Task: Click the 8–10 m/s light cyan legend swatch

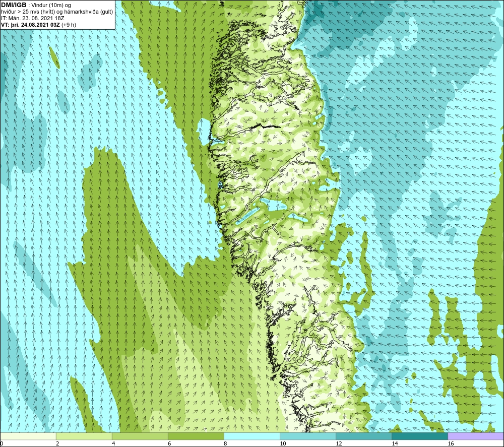Action: (x=252, y=436)
